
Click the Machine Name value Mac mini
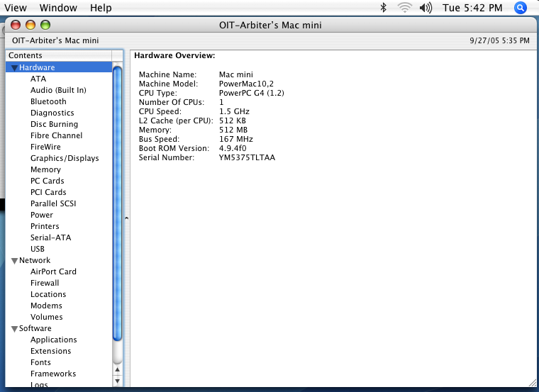[x=235, y=74]
